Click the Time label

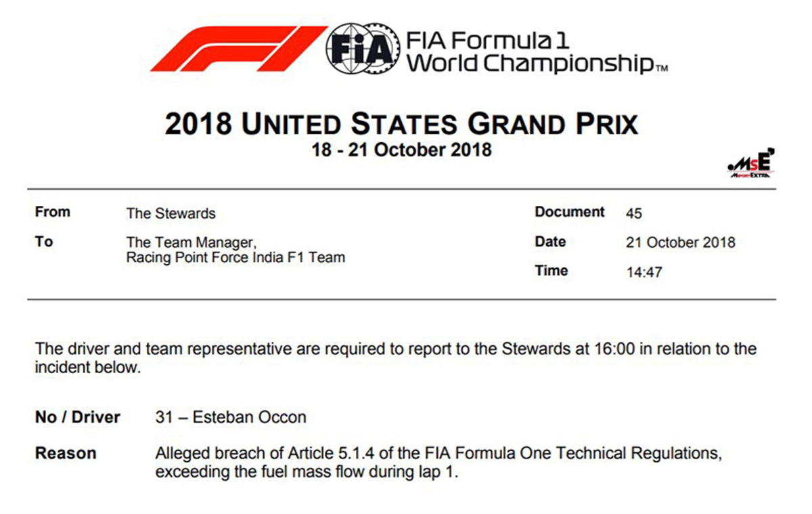(x=551, y=271)
